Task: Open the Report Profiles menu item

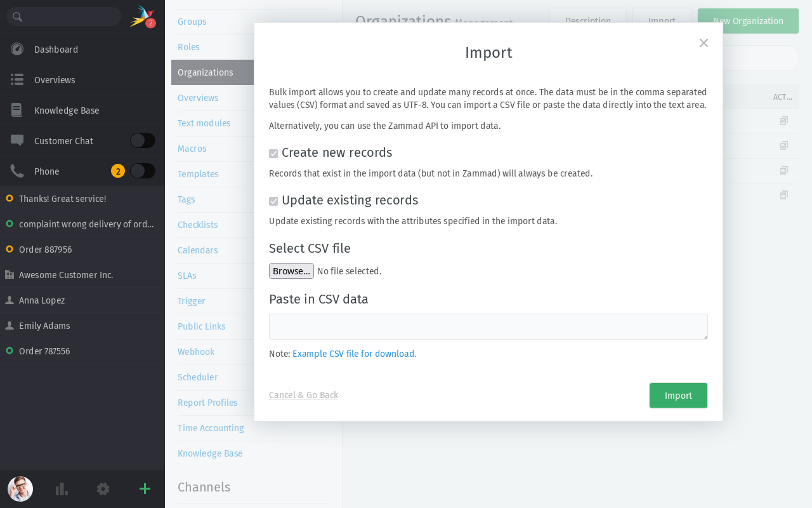Action: tap(207, 403)
